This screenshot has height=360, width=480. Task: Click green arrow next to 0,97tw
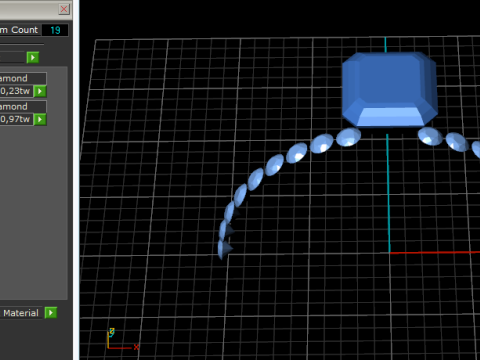(40, 119)
